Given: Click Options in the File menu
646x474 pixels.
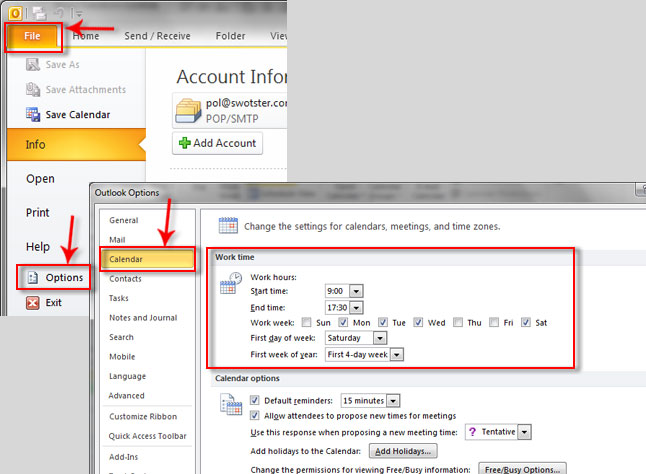Looking at the screenshot, I should (x=54, y=278).
